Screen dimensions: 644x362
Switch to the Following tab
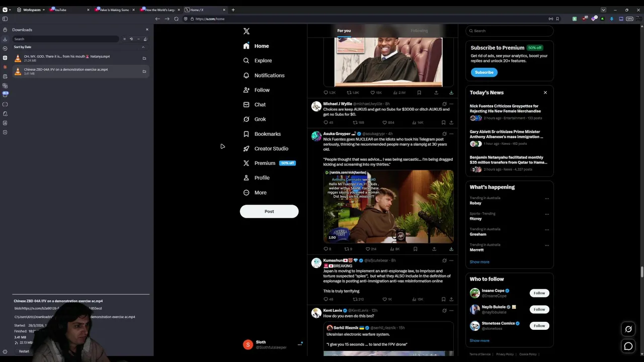tap(419, 31)
